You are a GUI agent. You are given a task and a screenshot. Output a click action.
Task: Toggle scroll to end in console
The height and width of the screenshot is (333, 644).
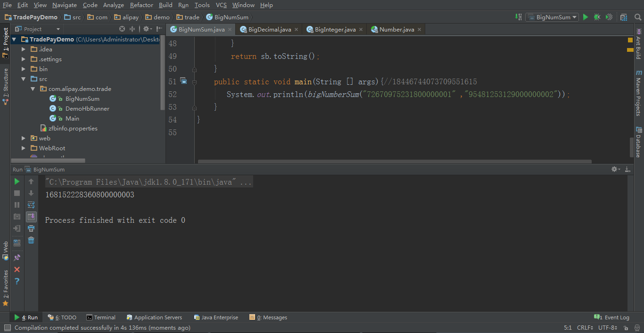point(31,217)
